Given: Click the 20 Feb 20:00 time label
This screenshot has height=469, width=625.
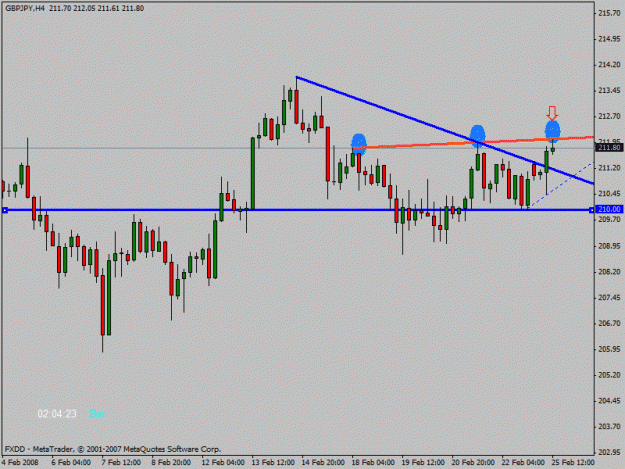Looking at the screenshot, I should click(x=473, y=463).
